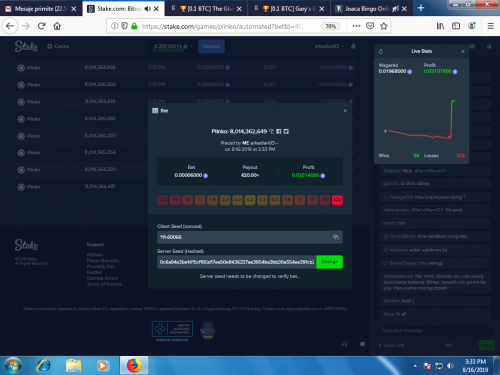Select the bright red 420 multiplier box
Viewport: 500px width, 375px height.
tap(337, 200)
